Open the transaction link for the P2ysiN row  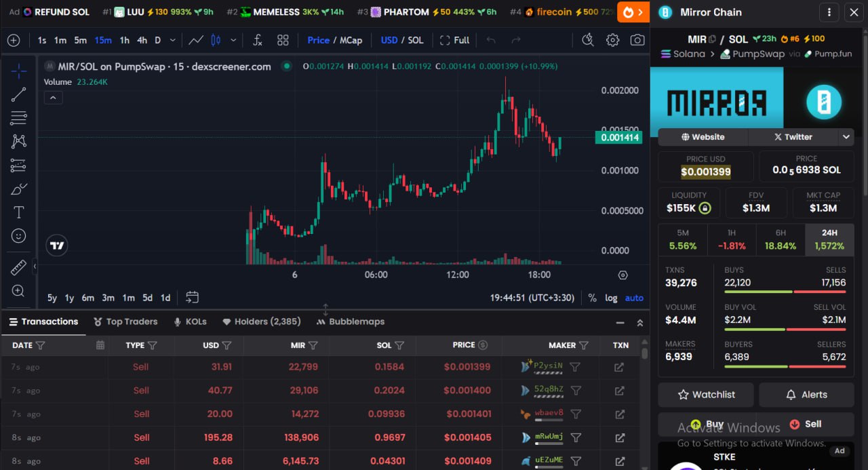(x=619, y=367)
